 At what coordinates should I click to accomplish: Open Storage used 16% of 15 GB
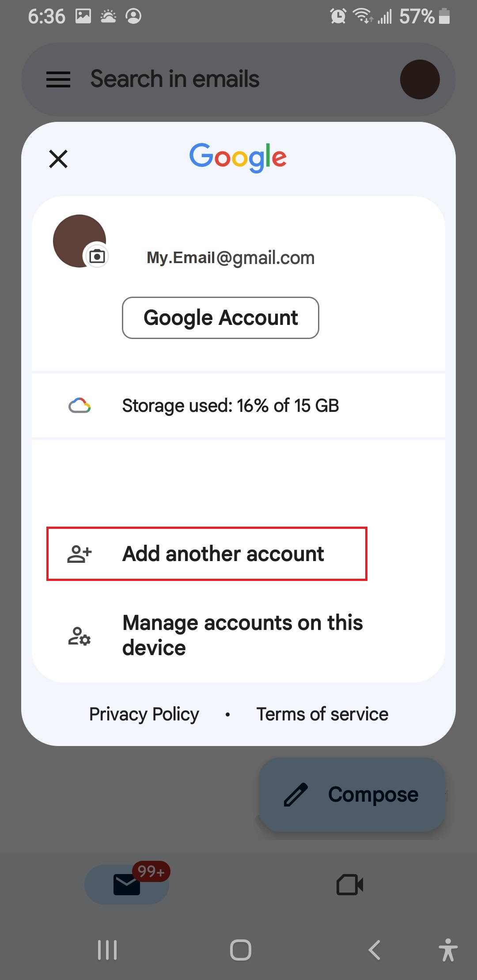(238, 406)
